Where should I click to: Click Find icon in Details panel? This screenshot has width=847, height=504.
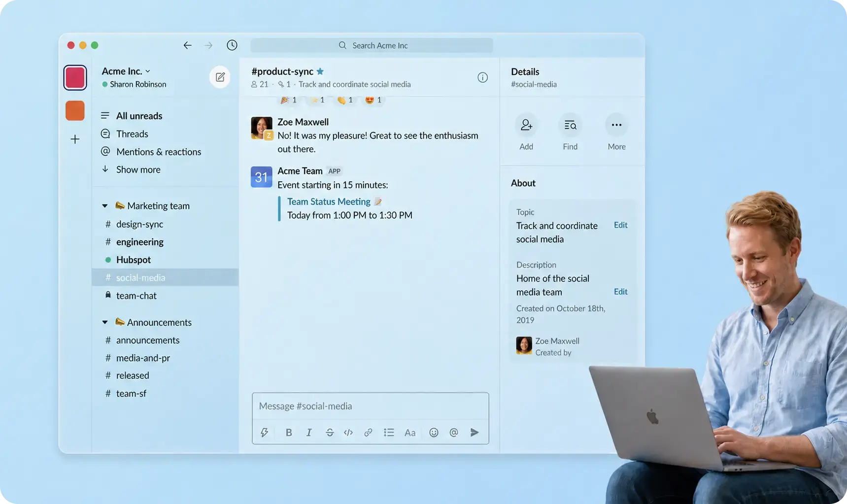pyautogui.click(x=570, y=125)
